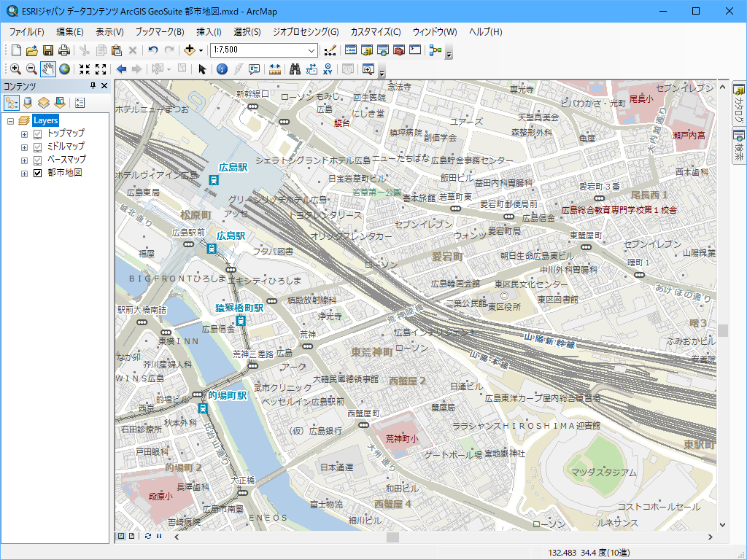Print the current map
747x560 pixels.
pyautogui.click(x=64, y=50)
